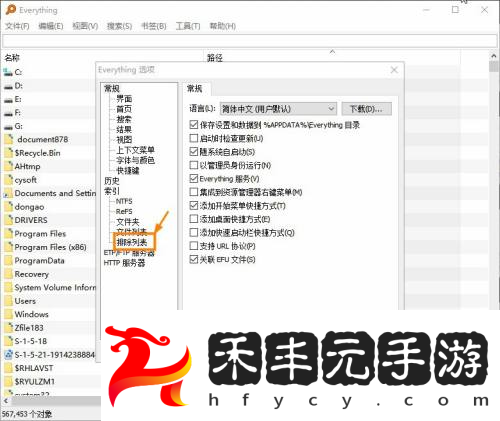
Task: Select 字体与颜色 in options tree
Action: [135, 160]
